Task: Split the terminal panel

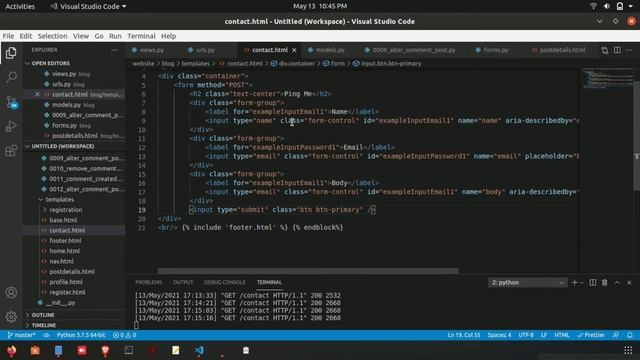Action: (x=593, y=282)
